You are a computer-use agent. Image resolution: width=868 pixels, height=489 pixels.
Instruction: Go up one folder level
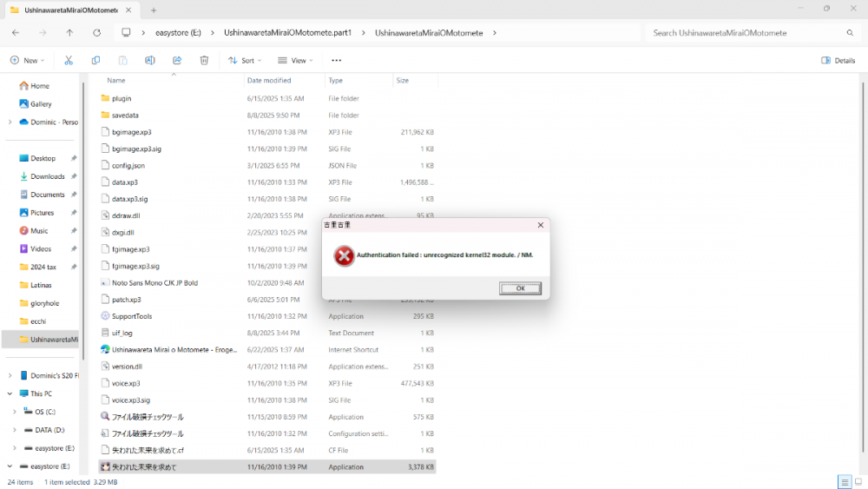coord(69,33)
